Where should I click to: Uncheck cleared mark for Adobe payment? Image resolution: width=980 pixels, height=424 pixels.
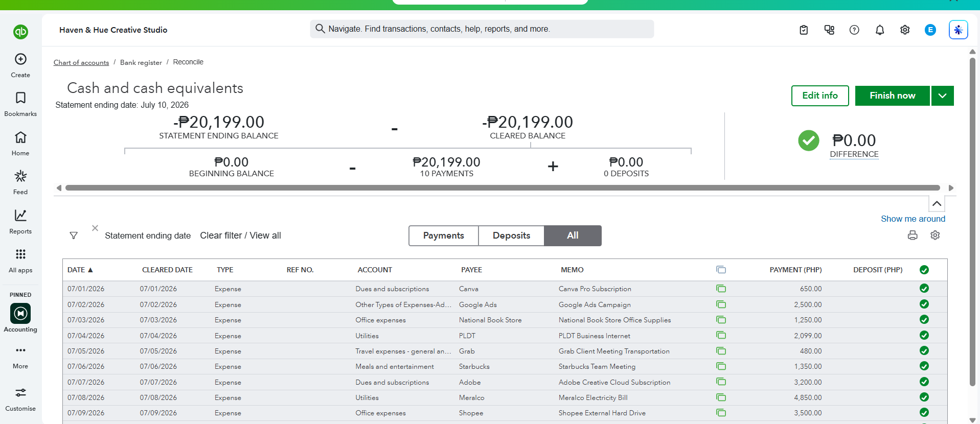click(x=924, y=382)
